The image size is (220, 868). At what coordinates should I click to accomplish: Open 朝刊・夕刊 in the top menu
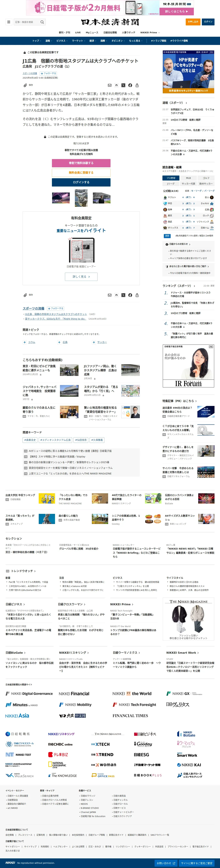65,33
